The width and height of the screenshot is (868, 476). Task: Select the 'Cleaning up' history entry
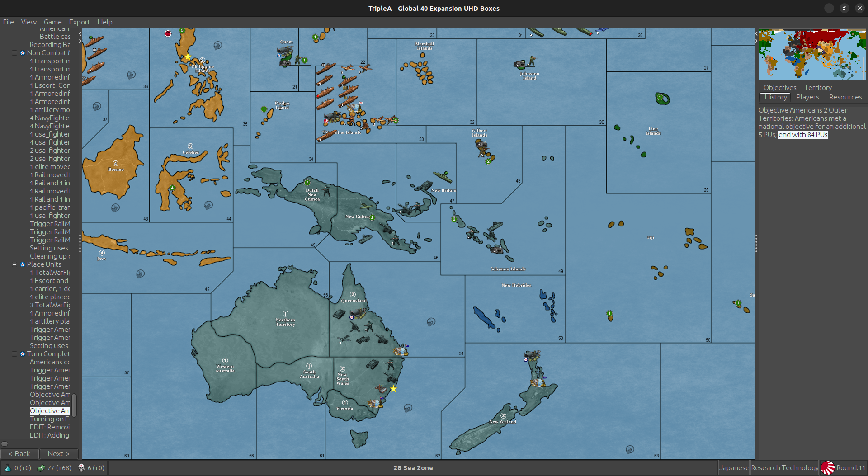click(x=50, y=256)
